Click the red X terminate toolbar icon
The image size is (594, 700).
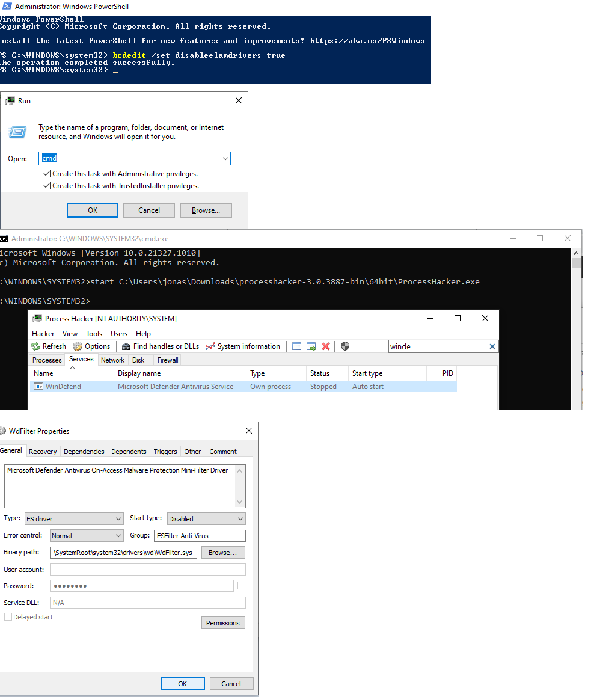pyautogui.click(x=326, y=346)
